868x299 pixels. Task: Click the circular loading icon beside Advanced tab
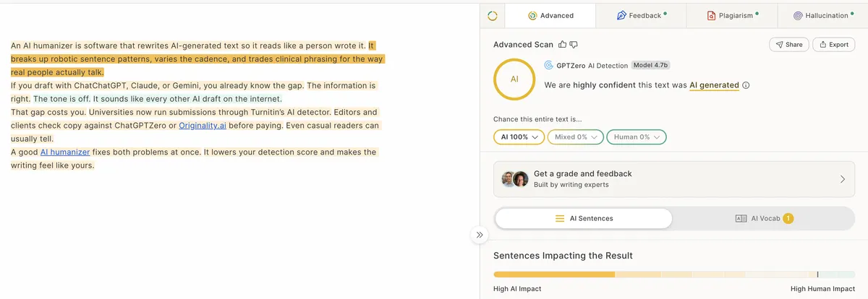(x=493, y=15)
